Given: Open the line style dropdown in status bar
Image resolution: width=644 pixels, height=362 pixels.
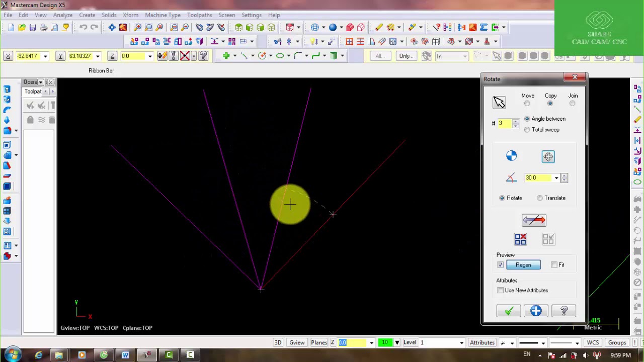Looking at the screenshot, I should point(543,343).
